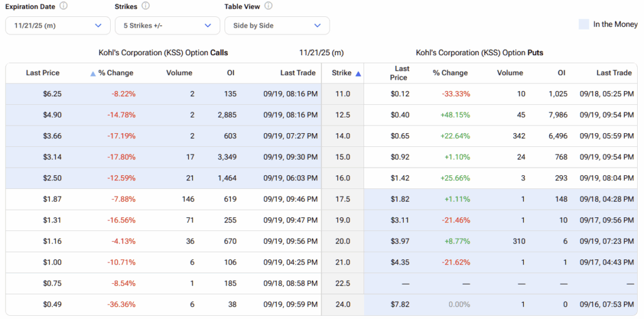Click the $4.90 call last price
The width and height of the screenshot is (644, 319).
click(52, 115)
